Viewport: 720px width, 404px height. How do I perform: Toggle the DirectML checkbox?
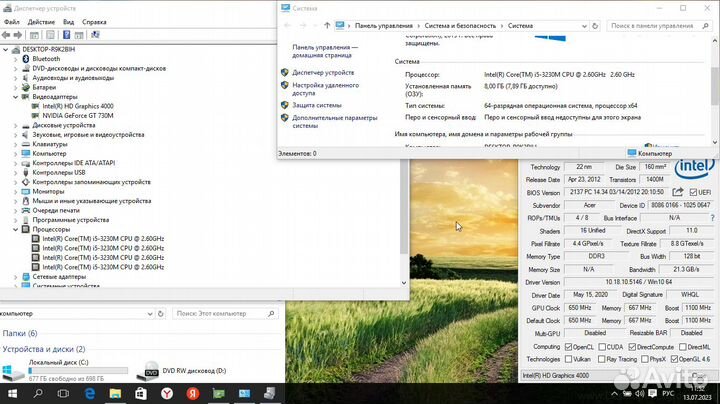pyautogui.click(x=683, y=347)
